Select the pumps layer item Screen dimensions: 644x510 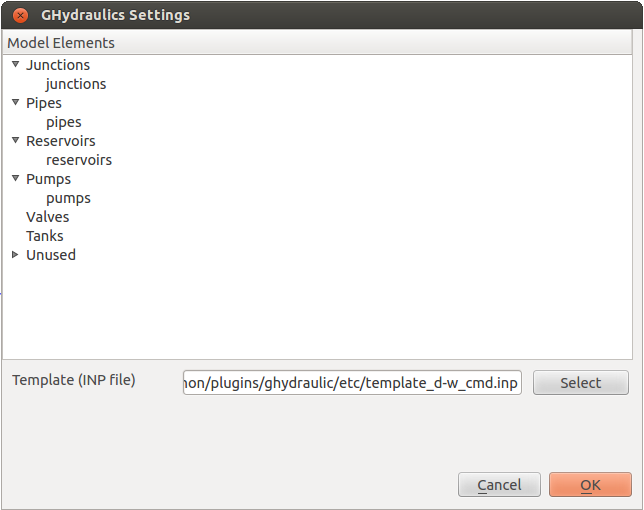(x=68, y=198)
